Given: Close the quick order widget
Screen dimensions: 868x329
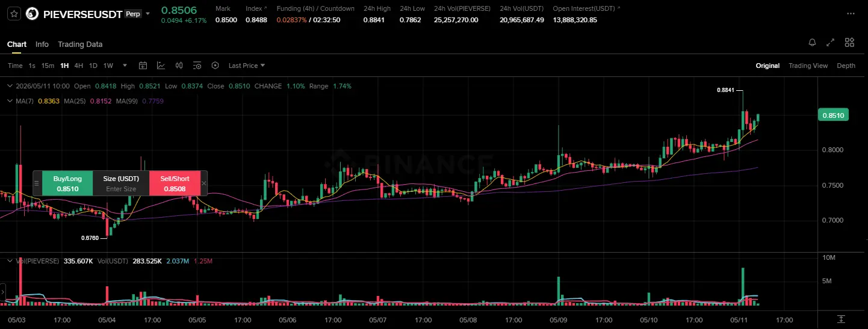Looking at the screenshot, I should coord(203,183).
